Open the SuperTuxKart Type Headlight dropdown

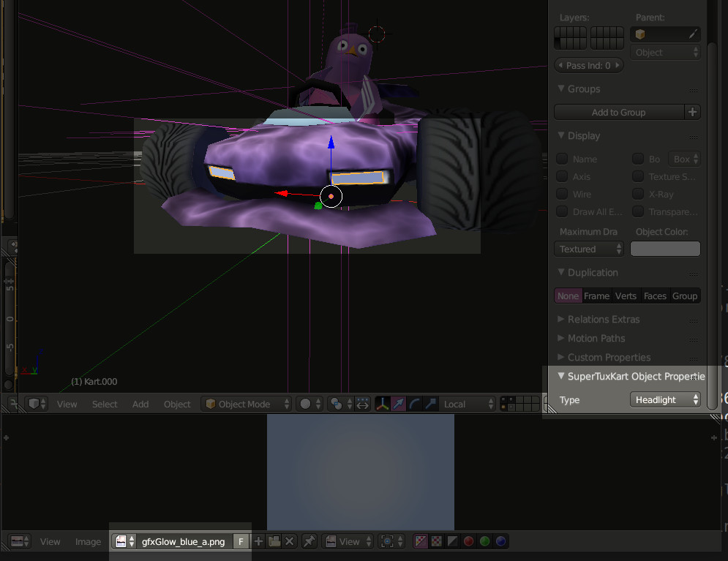point(665,399)
